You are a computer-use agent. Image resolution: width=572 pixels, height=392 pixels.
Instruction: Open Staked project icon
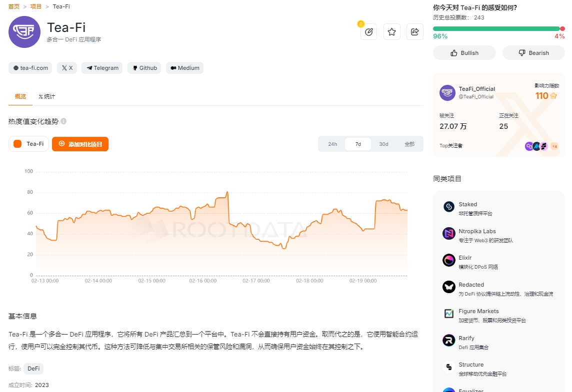(448, 207)
